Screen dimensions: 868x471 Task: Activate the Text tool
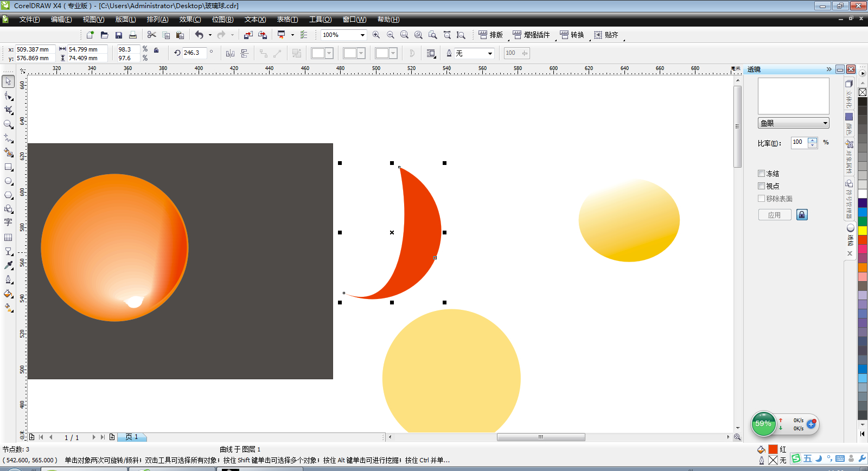tap(8, 222)
